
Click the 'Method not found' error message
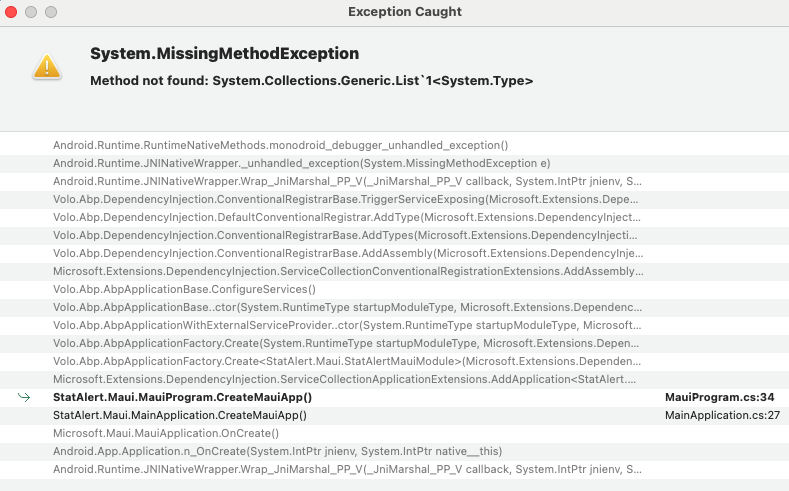point(311,80)
